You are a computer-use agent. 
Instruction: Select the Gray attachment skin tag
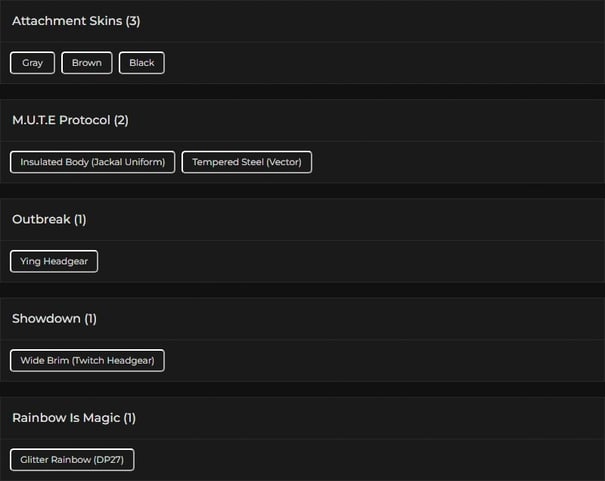click(33, 63)
